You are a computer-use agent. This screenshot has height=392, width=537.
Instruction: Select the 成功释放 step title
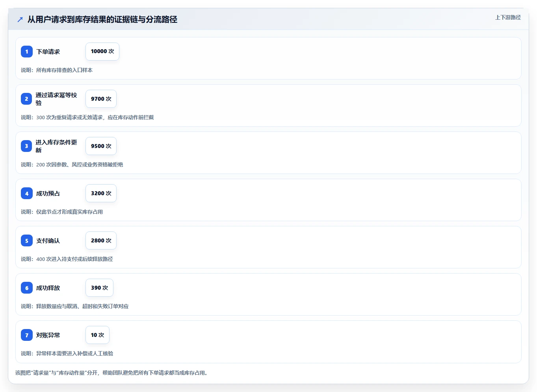click(48, 288)
